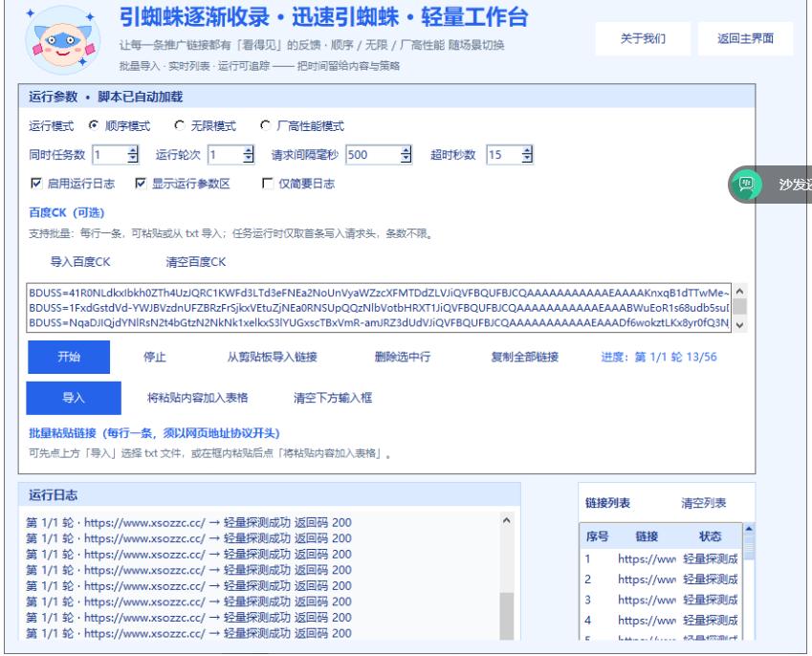Enable 仅简要日志 checkbox
This screenshot has height=656, width=812.
pyautogui.click(x=269, y=184)
